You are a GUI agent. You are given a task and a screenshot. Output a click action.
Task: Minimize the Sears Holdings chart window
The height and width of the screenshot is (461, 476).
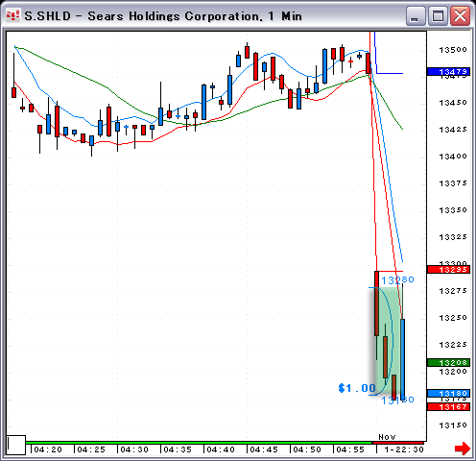[416, 15]
